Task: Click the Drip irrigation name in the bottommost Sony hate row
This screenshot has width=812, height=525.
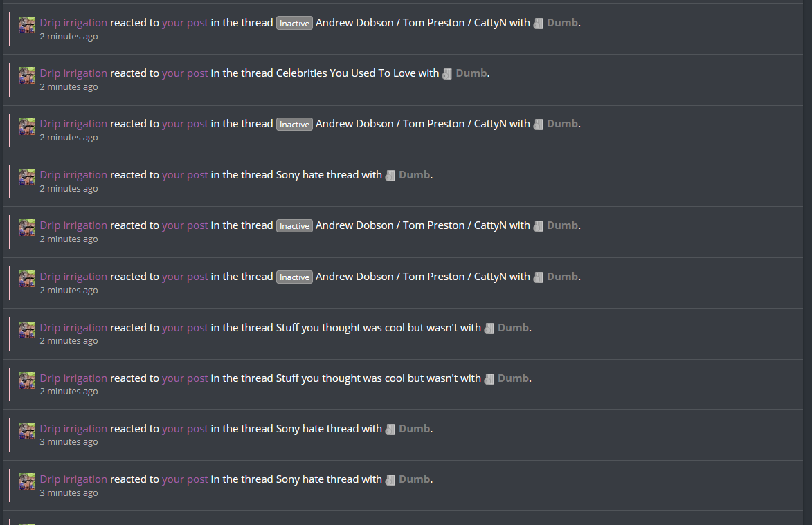Action: coord(73,479)
